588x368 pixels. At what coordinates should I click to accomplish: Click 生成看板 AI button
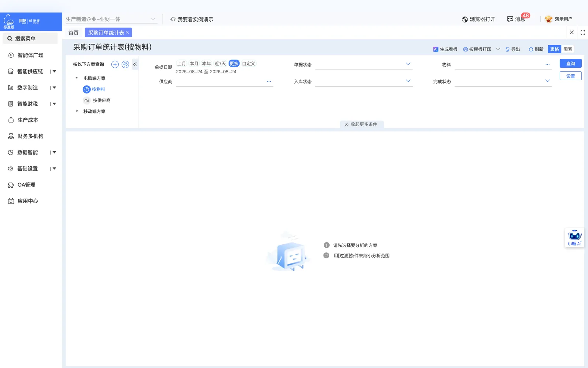pyautogui.click(x=445, y=49)
